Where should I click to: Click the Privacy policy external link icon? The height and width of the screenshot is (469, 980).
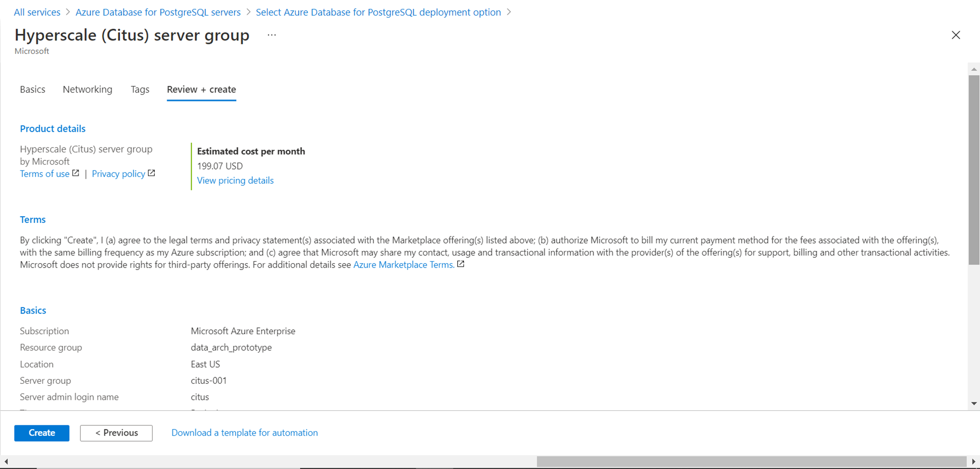coord(151,173)
